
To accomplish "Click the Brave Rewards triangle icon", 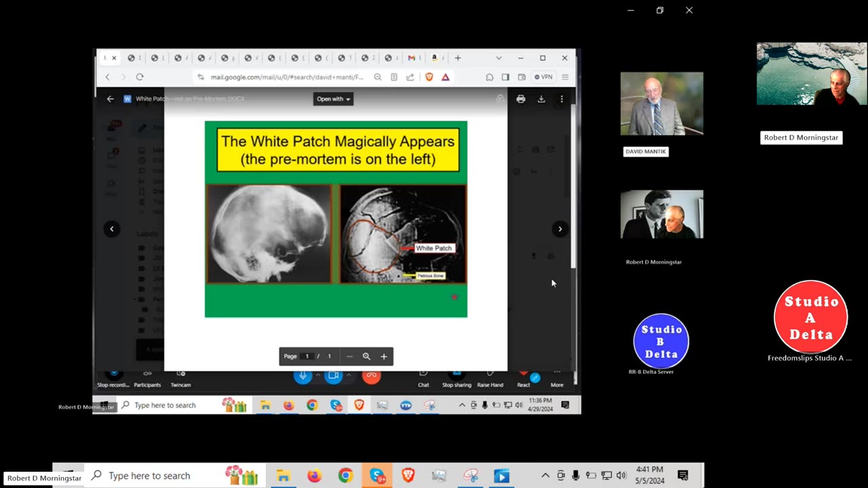I will click(446, 77).
